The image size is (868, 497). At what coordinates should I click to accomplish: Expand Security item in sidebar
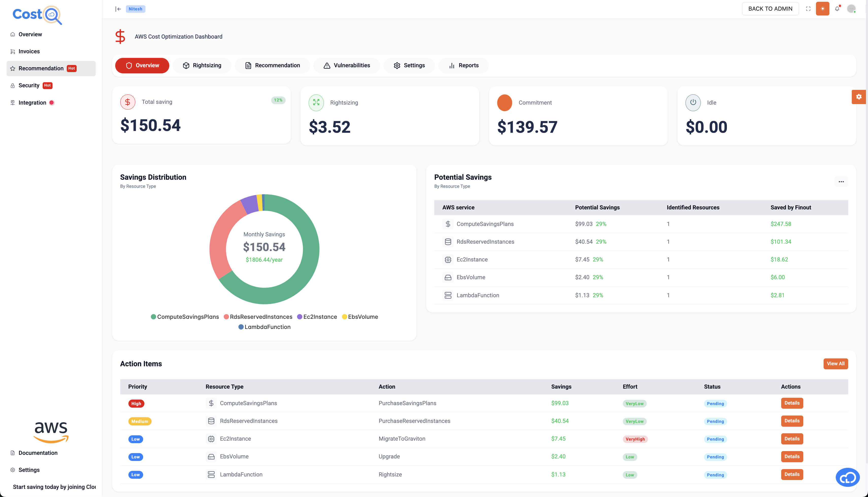29,85
